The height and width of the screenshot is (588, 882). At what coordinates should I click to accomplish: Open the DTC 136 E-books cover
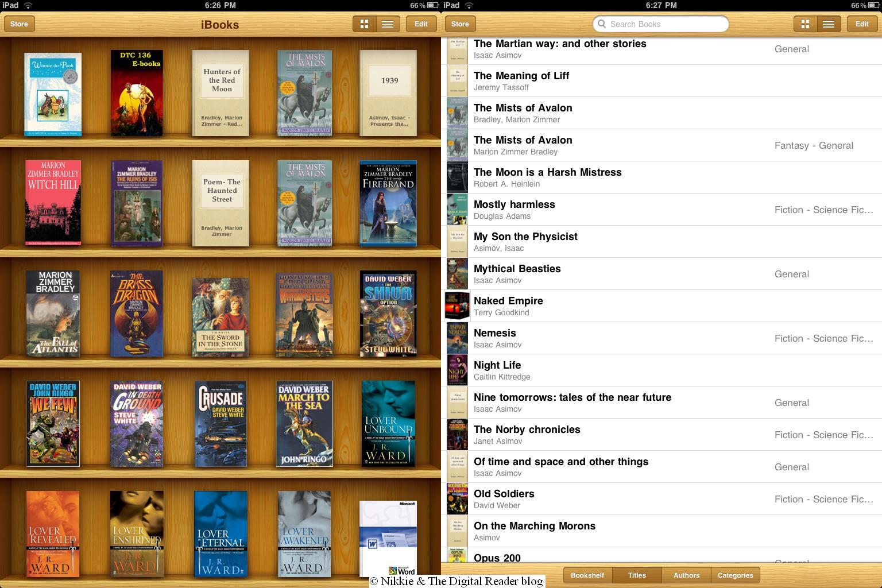click(x=137, y=93)
